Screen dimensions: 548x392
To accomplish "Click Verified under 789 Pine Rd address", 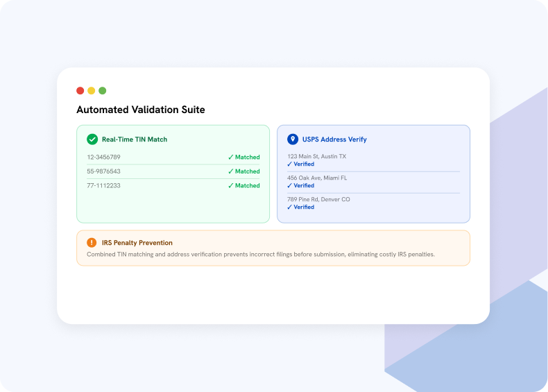I will pos(300,207).
